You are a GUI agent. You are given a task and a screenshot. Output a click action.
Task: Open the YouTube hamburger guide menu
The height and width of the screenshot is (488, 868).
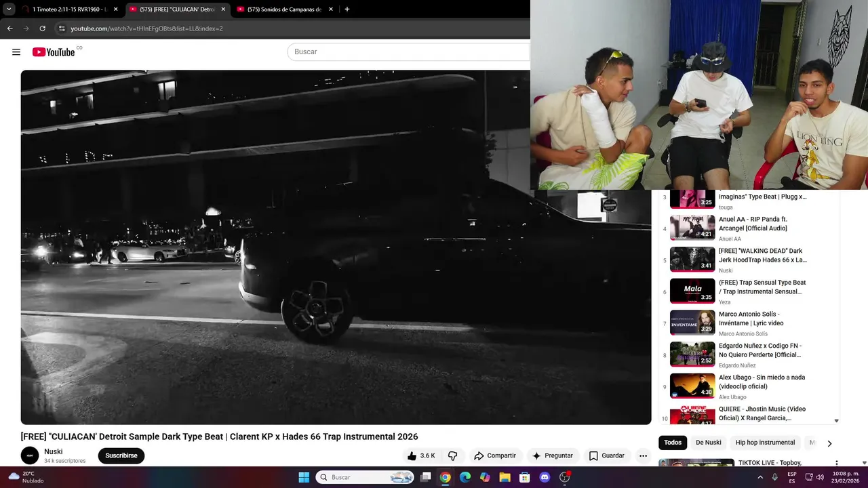[16, 52]
